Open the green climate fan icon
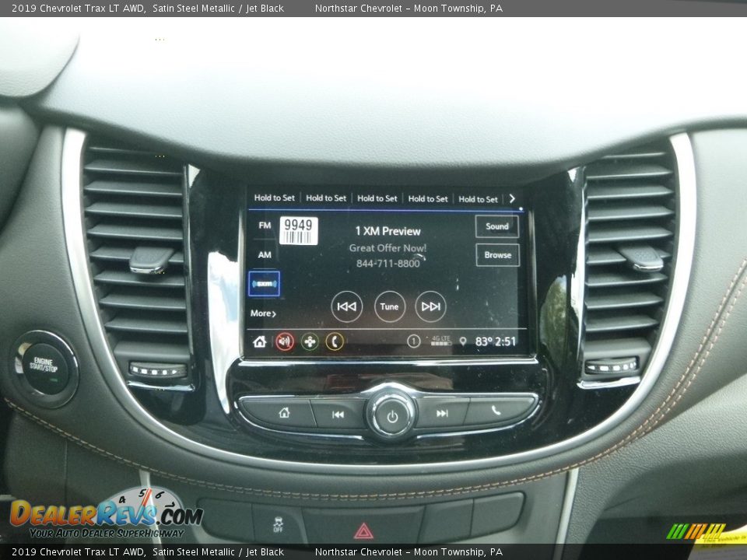747x560 pixels. (310, 341)
